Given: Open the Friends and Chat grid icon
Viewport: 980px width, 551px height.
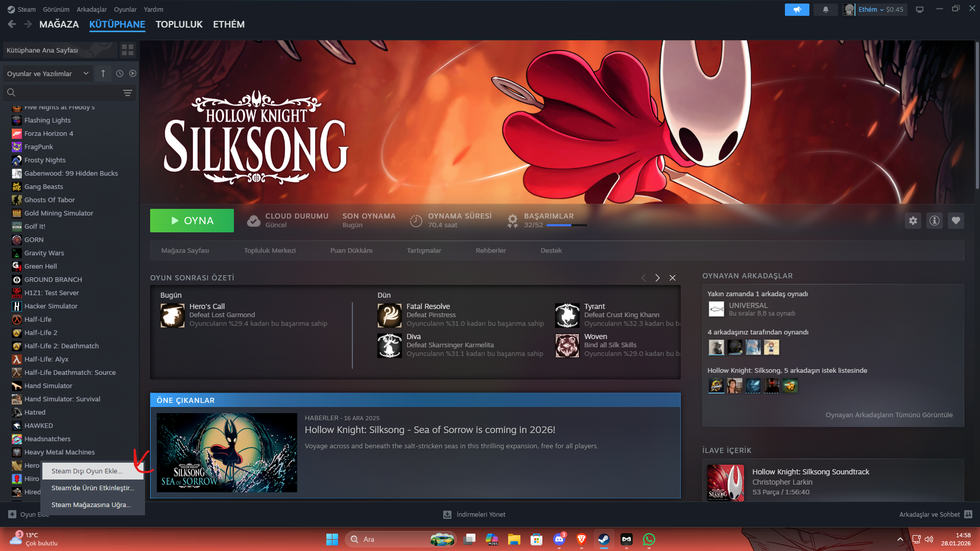Looking at the screenshot, I should coord(968,514).
